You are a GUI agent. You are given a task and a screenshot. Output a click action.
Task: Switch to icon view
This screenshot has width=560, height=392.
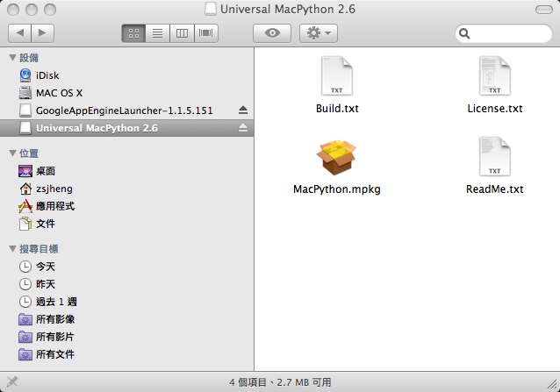coord(133,33)
